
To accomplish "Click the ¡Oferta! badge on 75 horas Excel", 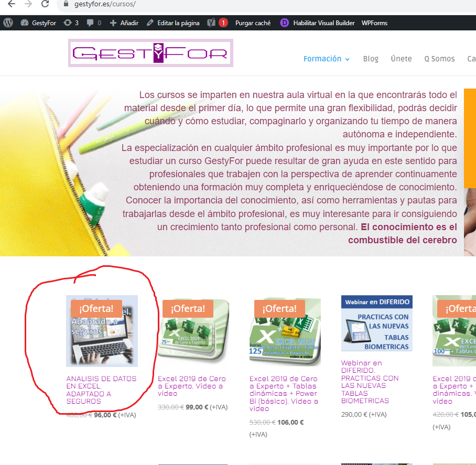I will [188, 308].
